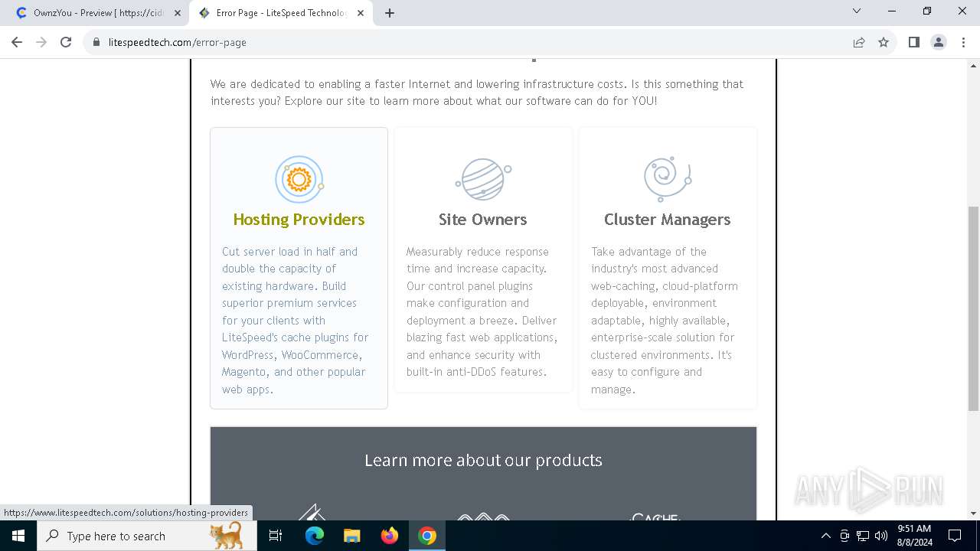Click the share page icon in address bar
Image resolution: width=980 pixels, height=551 pixels.
tap(859, 42)
